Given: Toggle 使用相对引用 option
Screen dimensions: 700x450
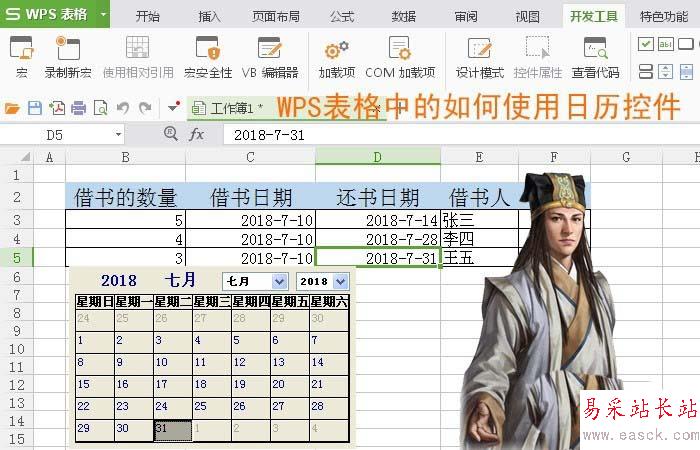Looking at the screenshot, I should pyautogui.click(x=138, y=57).
